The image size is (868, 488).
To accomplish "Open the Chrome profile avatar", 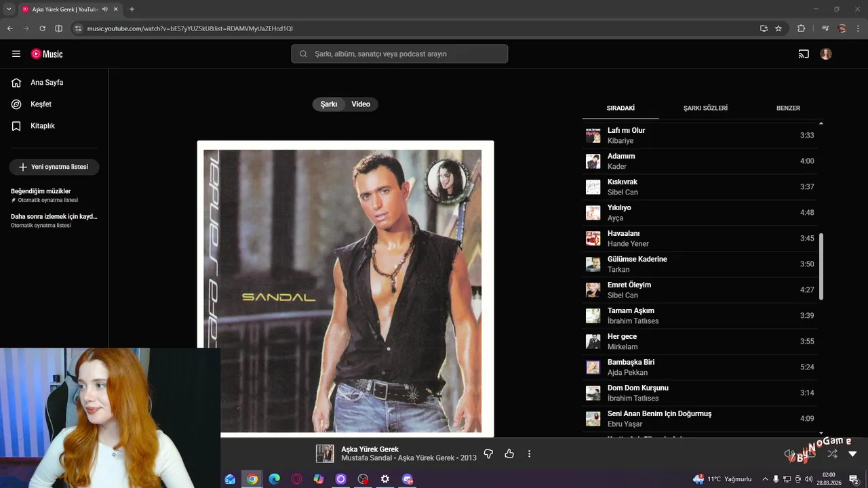I will pyautogui.click(x=842, y=28).
